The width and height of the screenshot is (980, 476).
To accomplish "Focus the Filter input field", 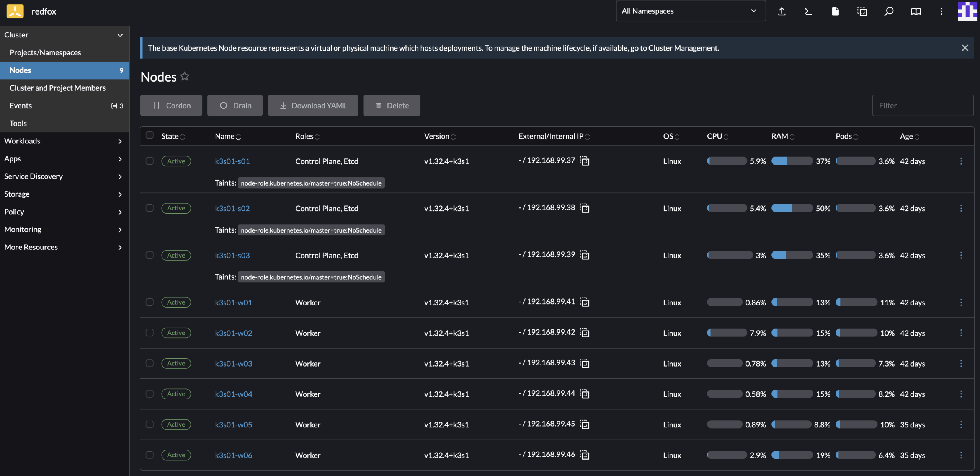I will pos(923,105).
